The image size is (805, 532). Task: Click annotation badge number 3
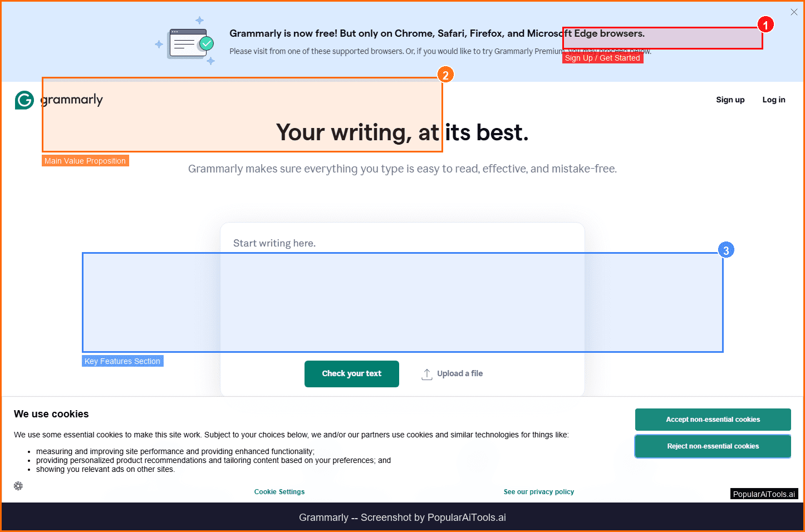pyautogui.click(x=726, y=250)
